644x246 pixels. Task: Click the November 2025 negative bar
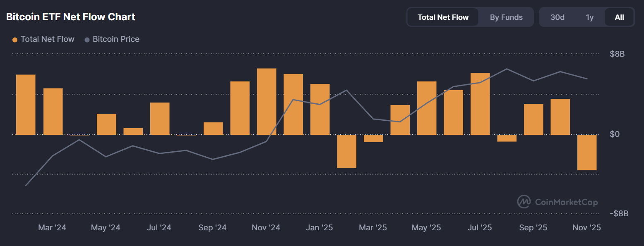click(587, 152)
